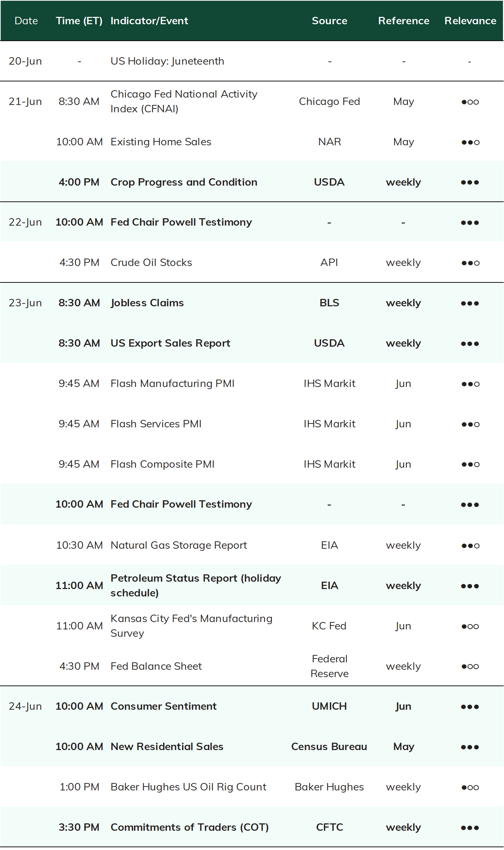Click relevance dots for Jobless Claims
The width and height of the screenshot is (504, 850).
coord(470,303)
